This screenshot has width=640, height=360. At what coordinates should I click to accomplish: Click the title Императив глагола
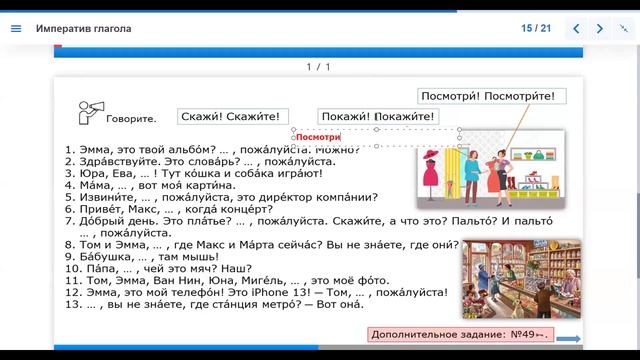pos(84,29)
